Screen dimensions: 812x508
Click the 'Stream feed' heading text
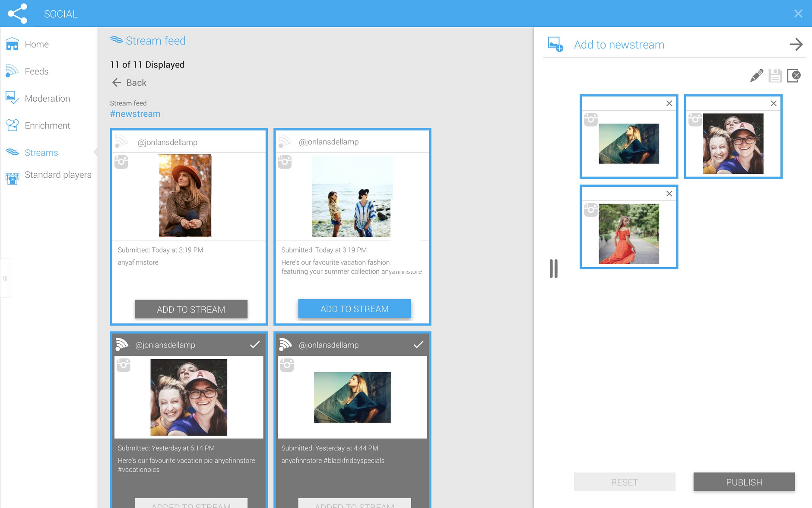tap(155, 41)
